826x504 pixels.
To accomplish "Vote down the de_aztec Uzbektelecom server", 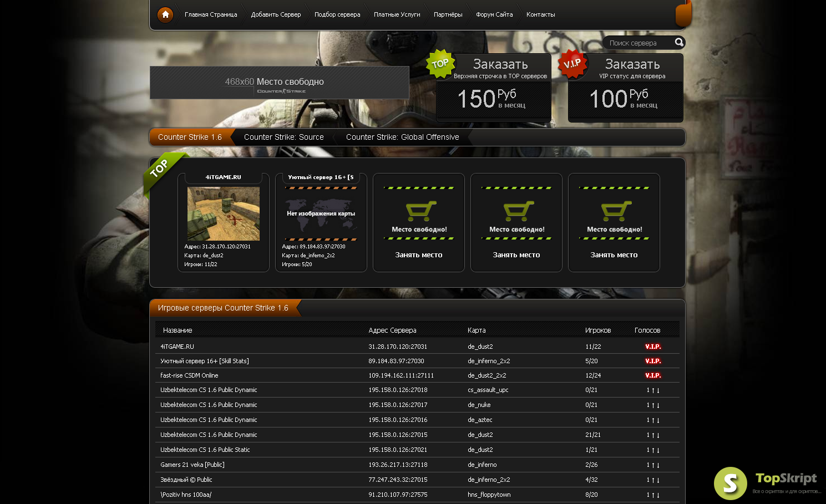I will tap(658, 420).
